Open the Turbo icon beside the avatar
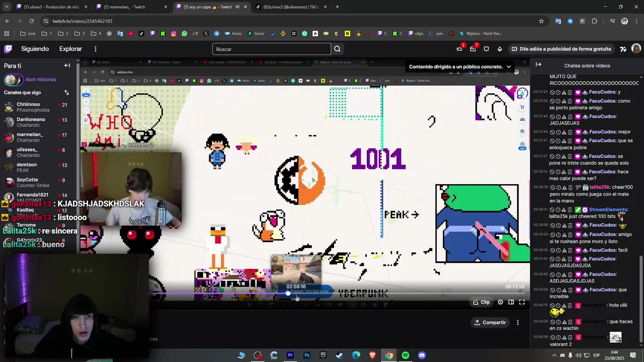Viewport: 644px width, 362px height. (x=623, y=49)
